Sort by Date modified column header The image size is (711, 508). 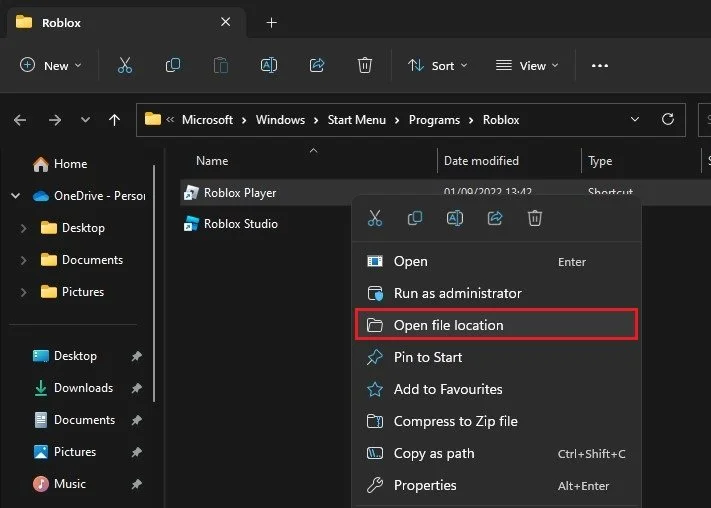[481, 161]
